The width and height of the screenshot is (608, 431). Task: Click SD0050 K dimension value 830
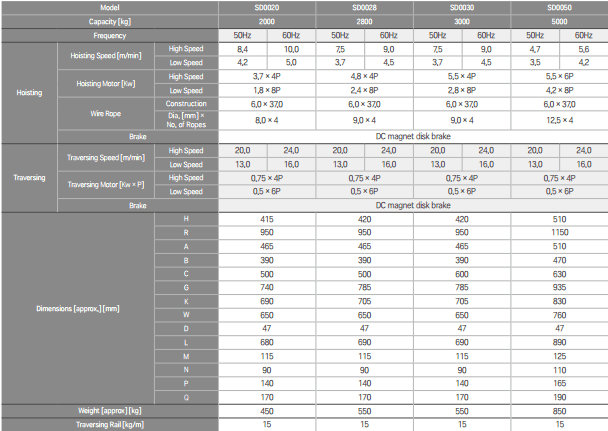(x=560, y=302)
